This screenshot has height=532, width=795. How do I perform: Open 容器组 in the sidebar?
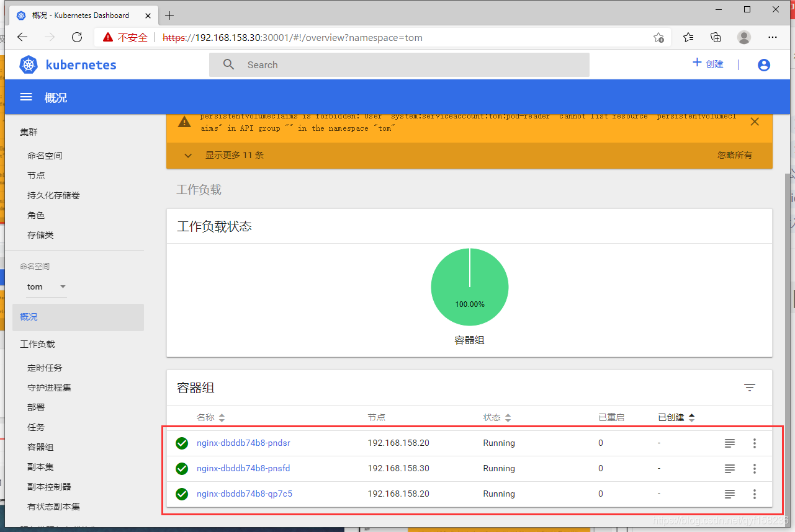[40, 447]
